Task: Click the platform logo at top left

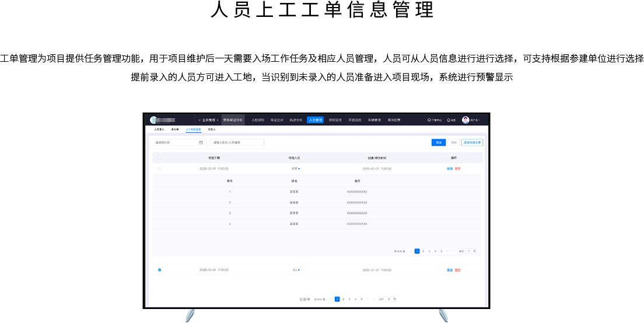Action: pos(153,120)
